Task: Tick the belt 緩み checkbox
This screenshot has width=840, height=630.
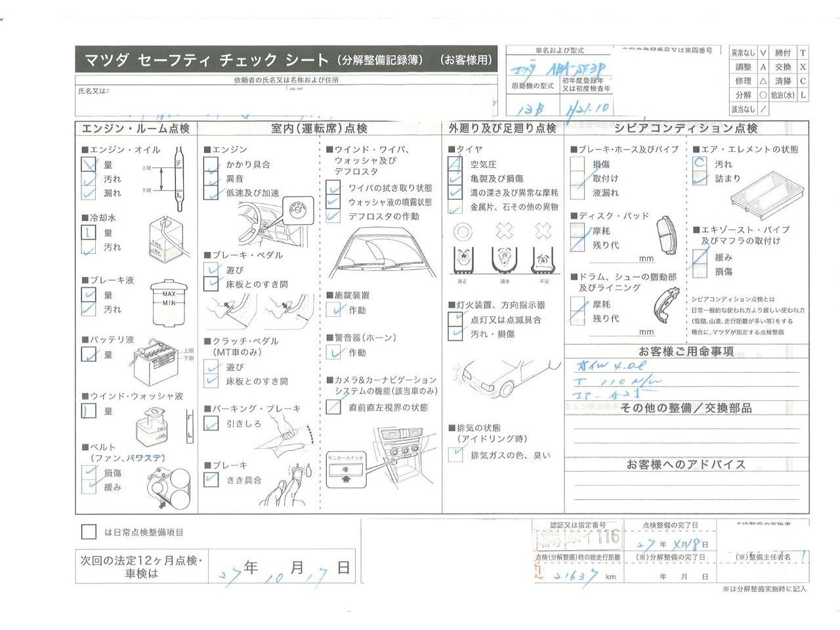Action: [x=89, y=487]
